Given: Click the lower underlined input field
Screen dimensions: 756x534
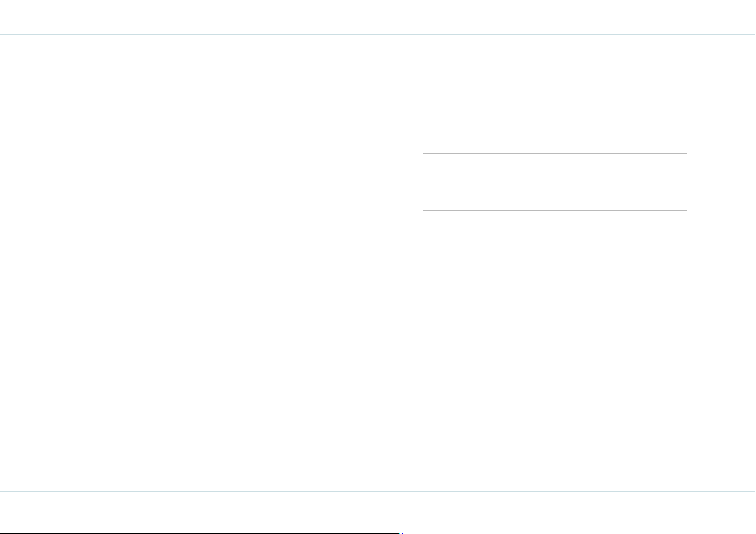Looking at the screenshot, I should pyautogui.click(x=555, y=202).
